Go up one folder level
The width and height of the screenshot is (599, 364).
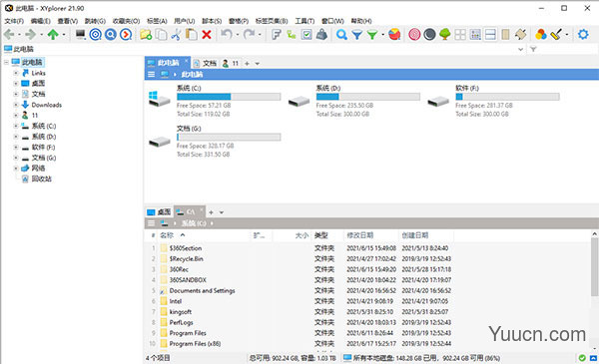click(53, 35)
